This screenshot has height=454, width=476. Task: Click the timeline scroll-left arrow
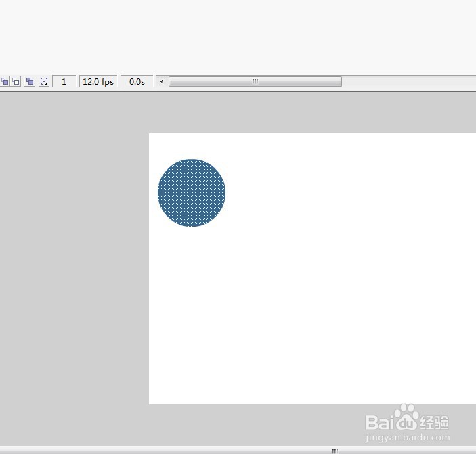tap(162, 81)
